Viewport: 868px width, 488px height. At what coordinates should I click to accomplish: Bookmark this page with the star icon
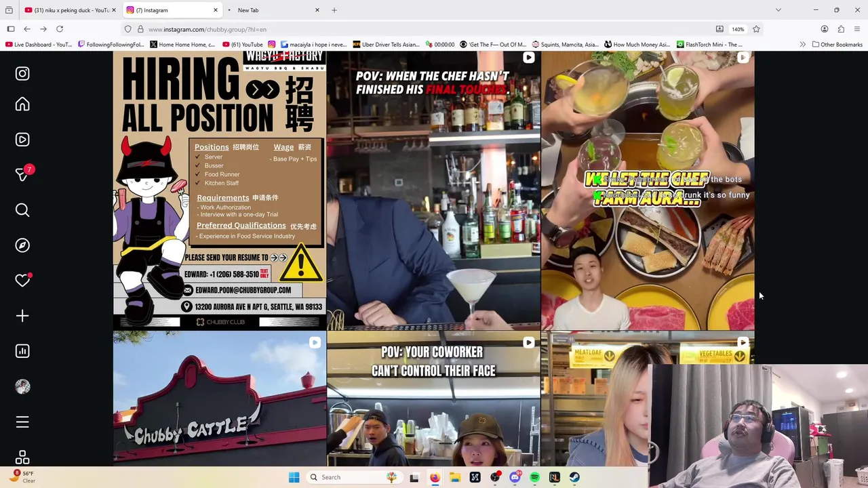tap(756, 29)
